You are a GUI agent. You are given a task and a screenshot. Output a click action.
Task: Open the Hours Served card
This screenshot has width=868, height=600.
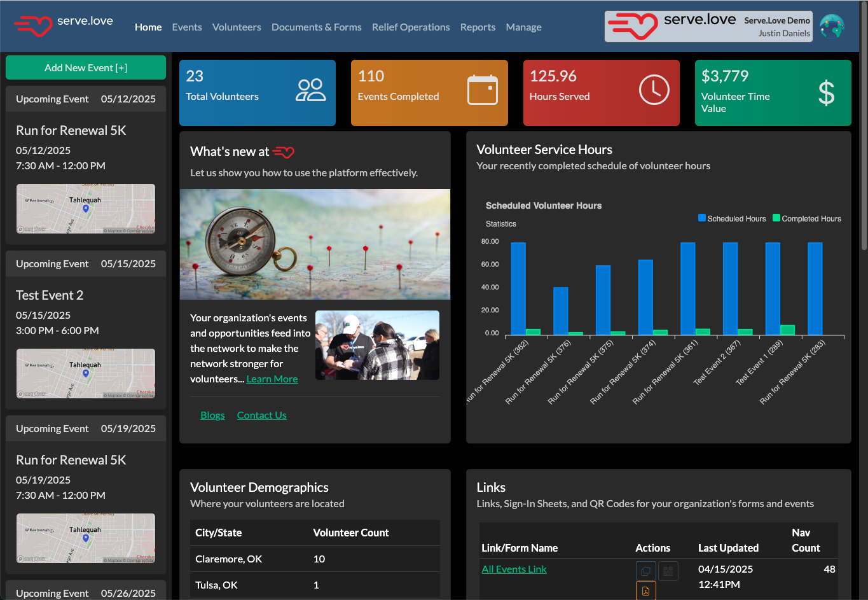point(602,93)
